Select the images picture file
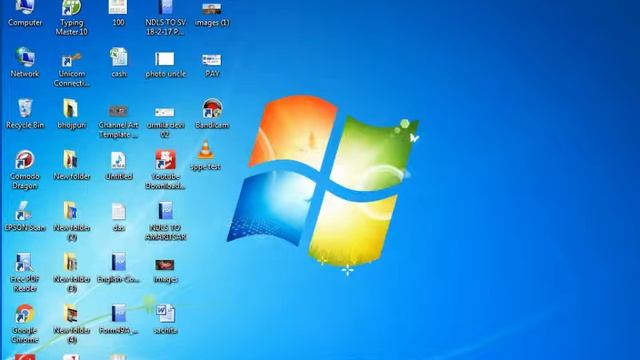The height and width of the screenshot is (360, 640). 165,270
